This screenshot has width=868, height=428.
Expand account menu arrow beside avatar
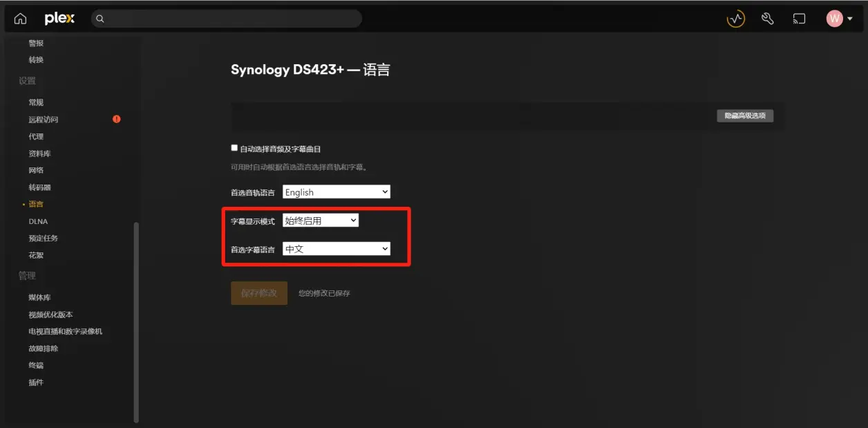point(850,19)
